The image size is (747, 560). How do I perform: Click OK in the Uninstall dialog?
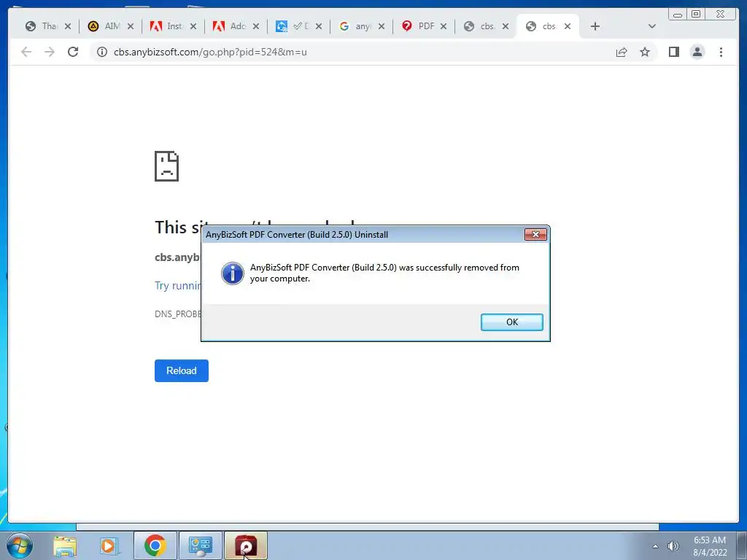pos(511,322)
